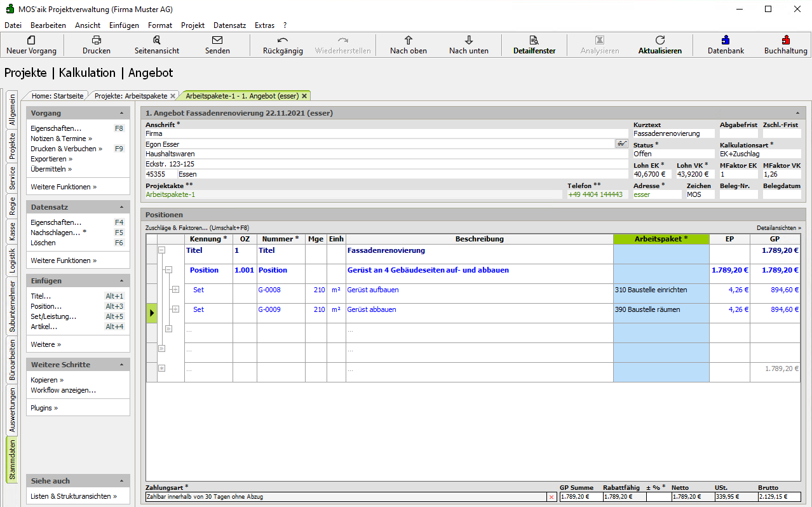Click the address lookup icon beside Egon Esser
Image resolution: width=812 pixels, height=507 pixels.
[621, 144]
